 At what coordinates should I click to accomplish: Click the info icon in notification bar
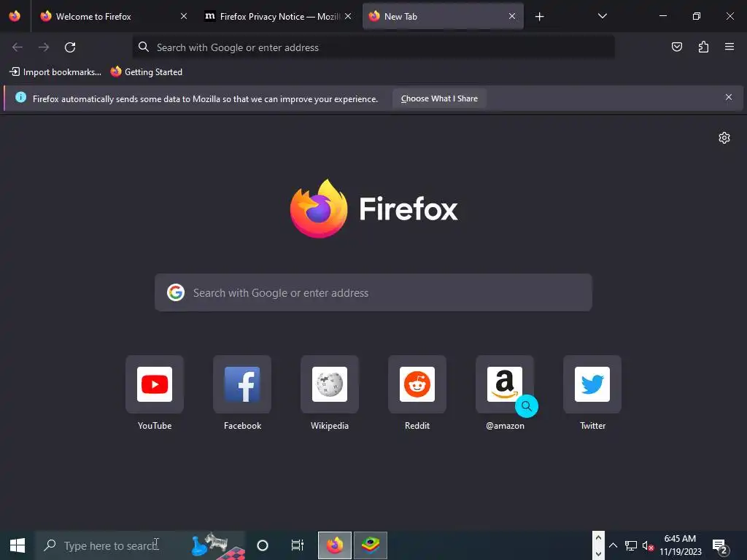point(20,97)
